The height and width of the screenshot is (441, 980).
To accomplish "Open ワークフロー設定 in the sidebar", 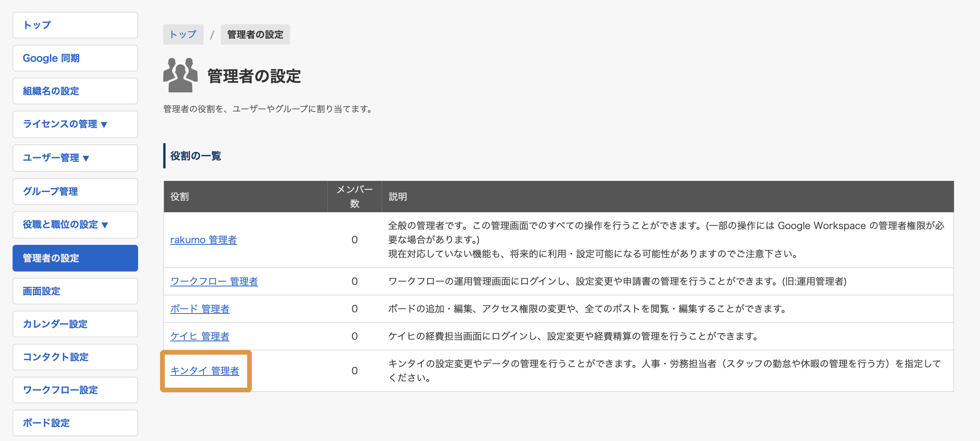I will click(x=75, y=390).
